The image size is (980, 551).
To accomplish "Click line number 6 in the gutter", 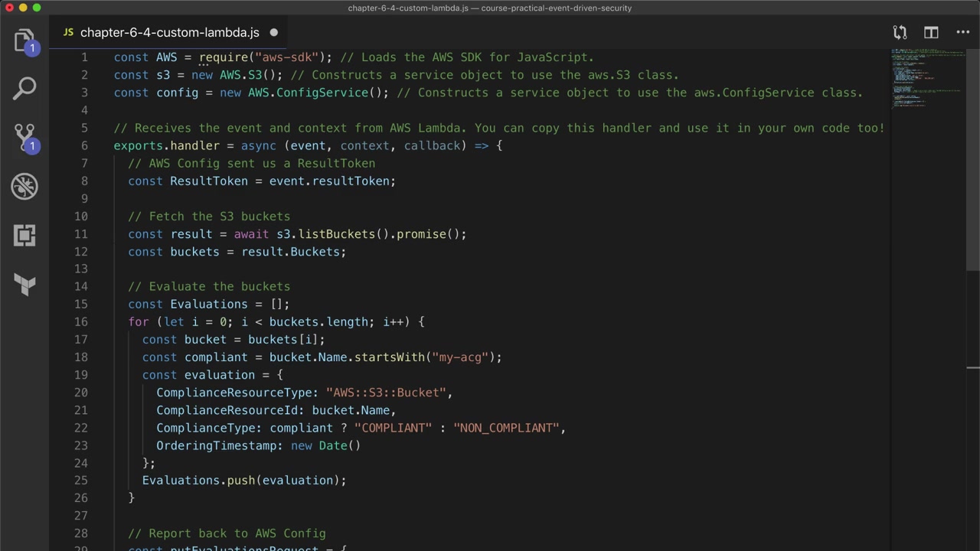I will coord(84,145).
